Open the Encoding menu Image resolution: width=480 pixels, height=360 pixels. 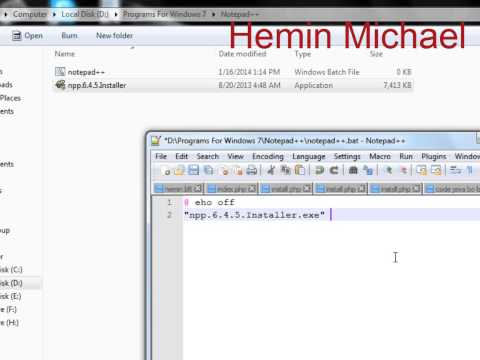click(268, 156)
